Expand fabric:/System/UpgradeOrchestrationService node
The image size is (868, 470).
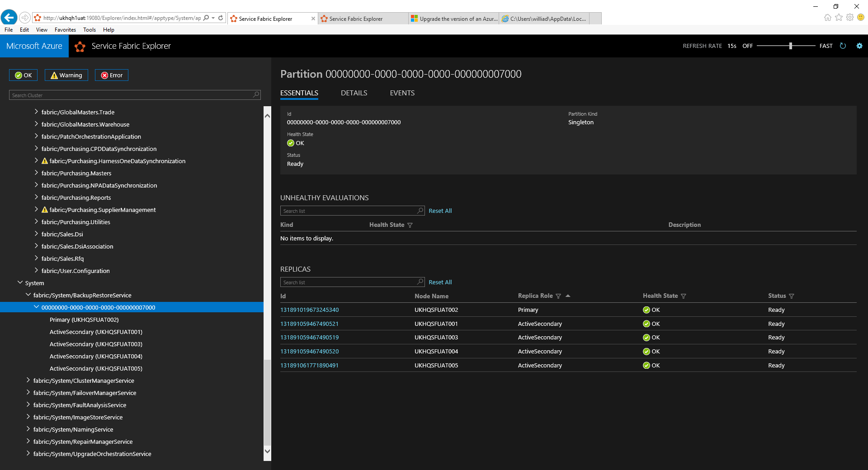[28, 453]
